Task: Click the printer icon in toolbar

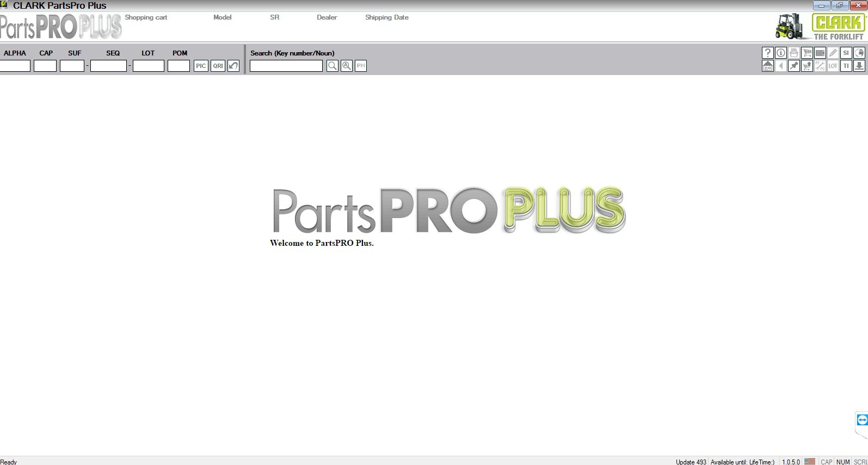Action: (x=793, y=53)
